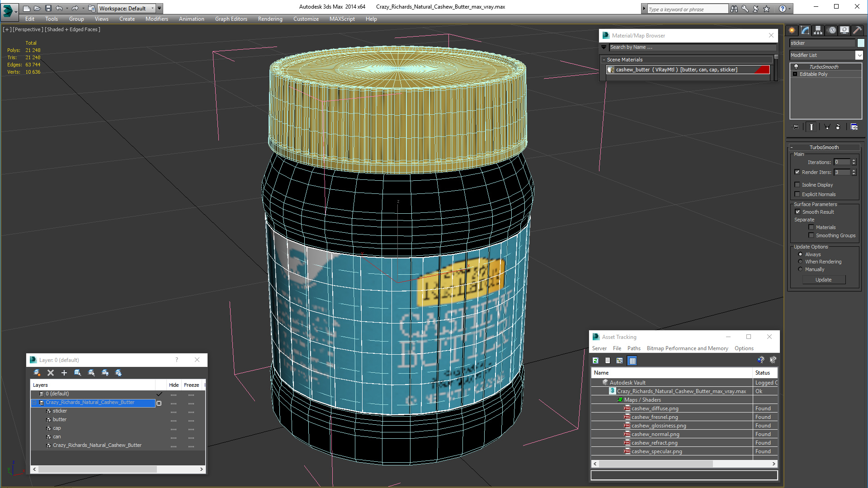Click the Shaded + Edged Faces viewport label
868x488 pixels.
point(72,29)
